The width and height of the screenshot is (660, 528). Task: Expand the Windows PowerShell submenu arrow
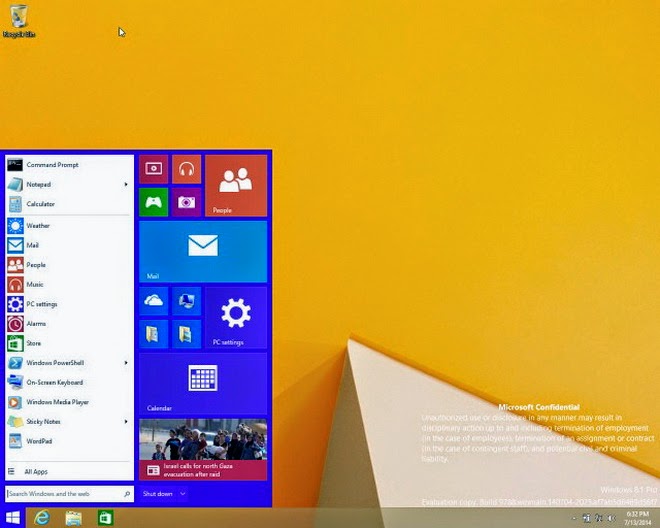(126, 363)
